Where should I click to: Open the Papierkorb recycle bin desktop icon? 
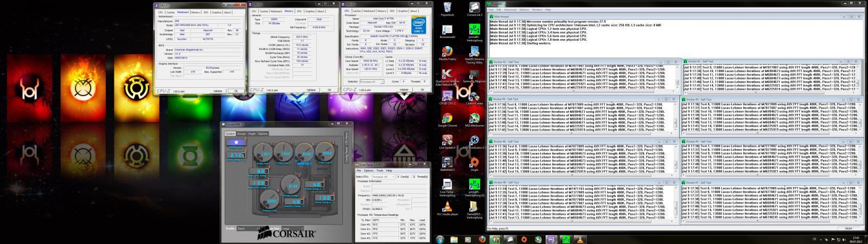pos(447,10)
